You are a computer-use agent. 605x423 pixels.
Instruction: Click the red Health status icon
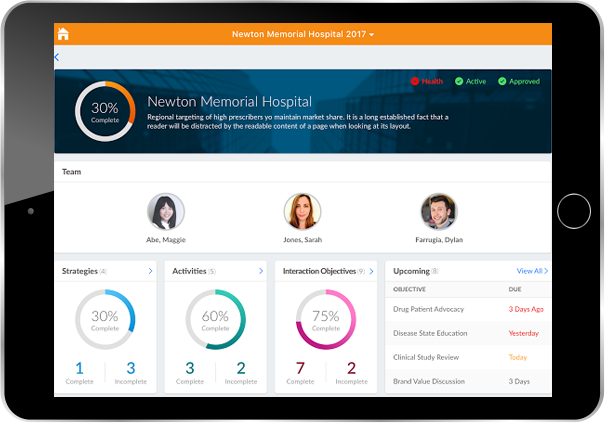coord(415,81)
